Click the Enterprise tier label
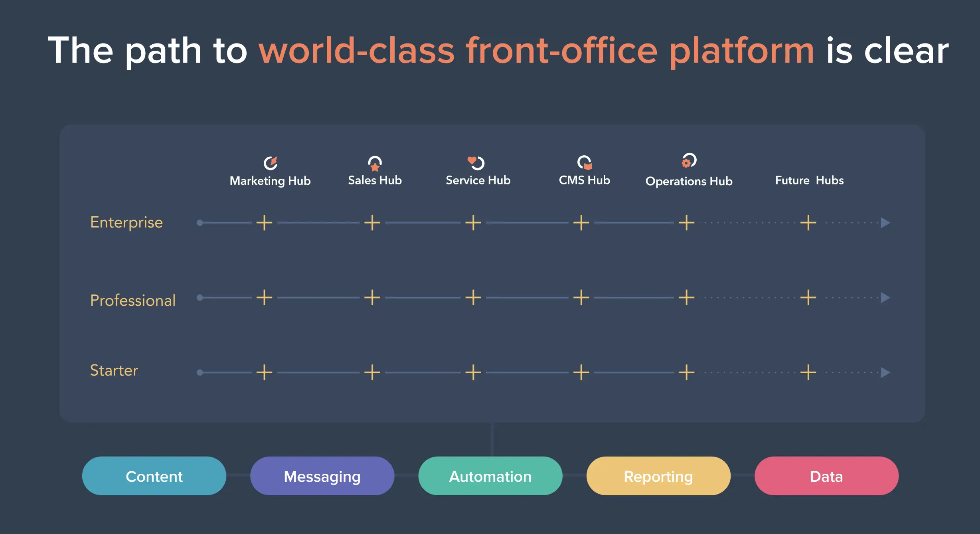Screen dimensions: 980x534 point(126,223)
